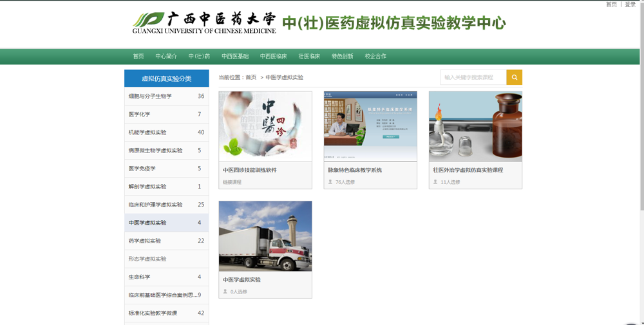Select 细胞与分子生物学 category in sidebar
The width and height of the screenshot is (644, 325).
(x=150, y=97)
